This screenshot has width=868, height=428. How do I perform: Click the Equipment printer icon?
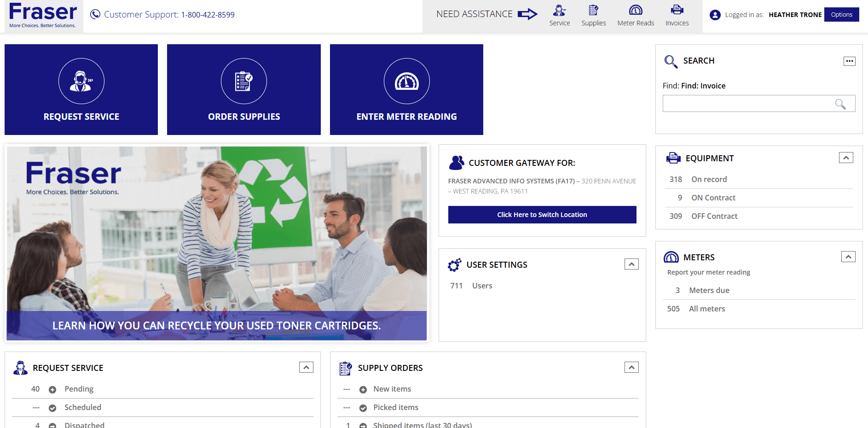pos(673,158)
